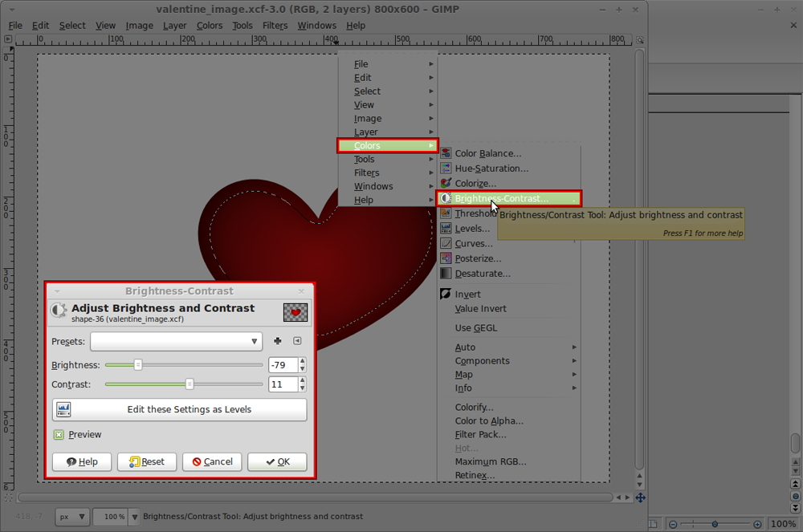Open the Levels histogram icon
The width and height of the screenshot is (803, 532).
click(x=446, y=229)
